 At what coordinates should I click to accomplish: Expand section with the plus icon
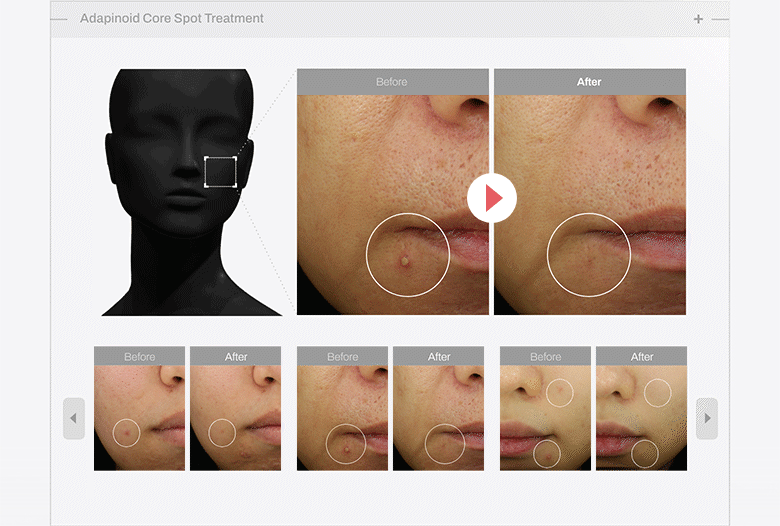point(698,19)
